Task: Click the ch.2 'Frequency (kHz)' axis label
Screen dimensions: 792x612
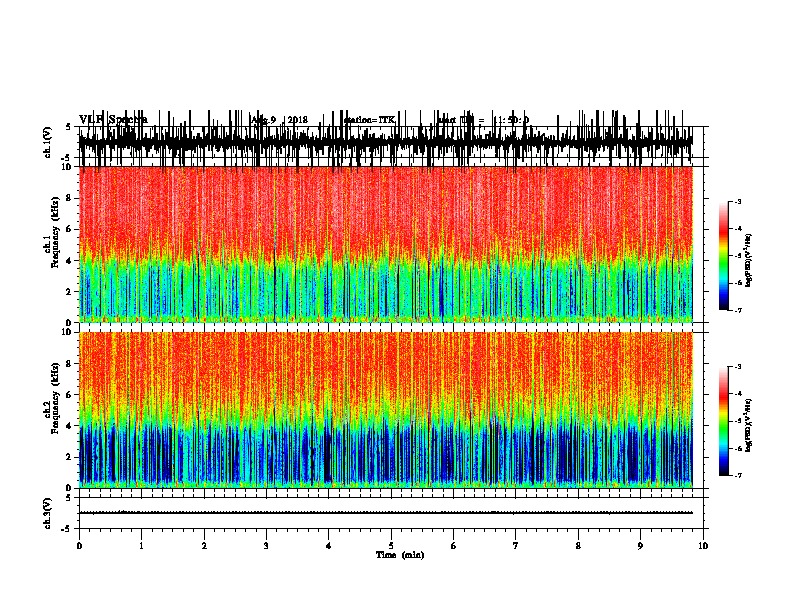Action: (x=55, y=398)
